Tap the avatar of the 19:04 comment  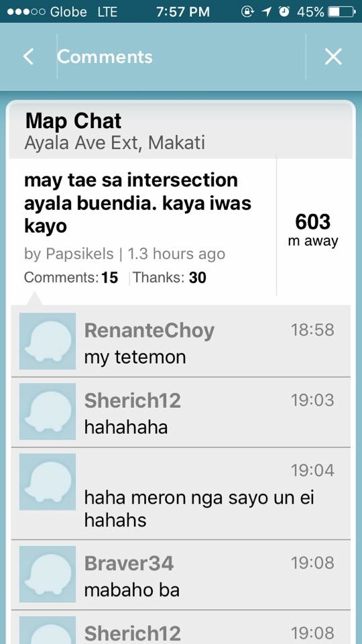(x=48, y=482)
